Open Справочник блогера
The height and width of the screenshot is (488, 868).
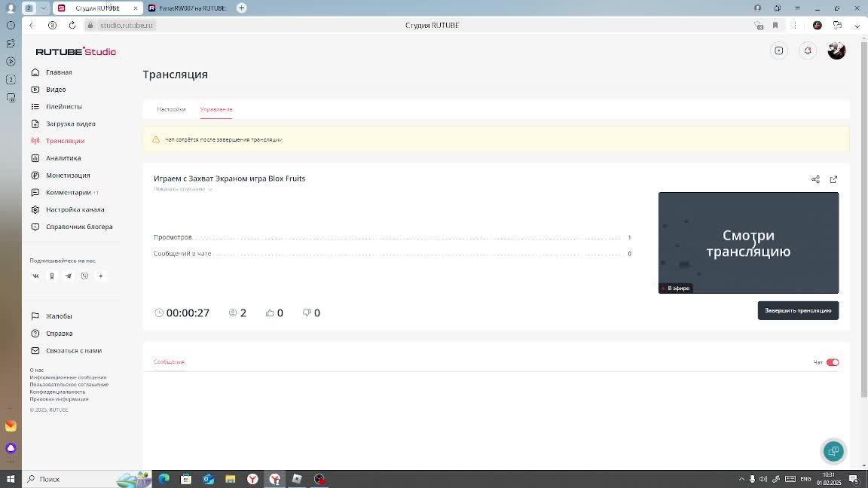(x=79, y=227)
